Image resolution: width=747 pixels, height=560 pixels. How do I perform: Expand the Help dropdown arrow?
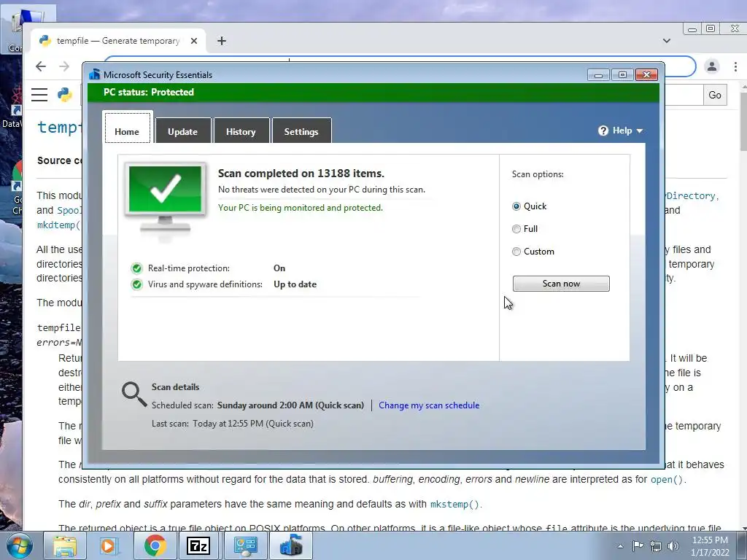639,131
